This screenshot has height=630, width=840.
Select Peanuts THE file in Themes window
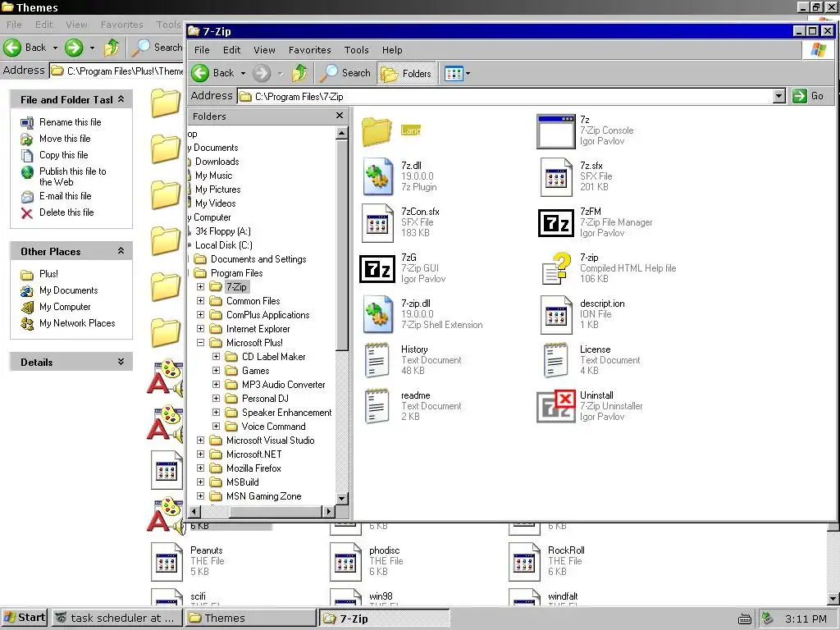click(x=167, y=561)
